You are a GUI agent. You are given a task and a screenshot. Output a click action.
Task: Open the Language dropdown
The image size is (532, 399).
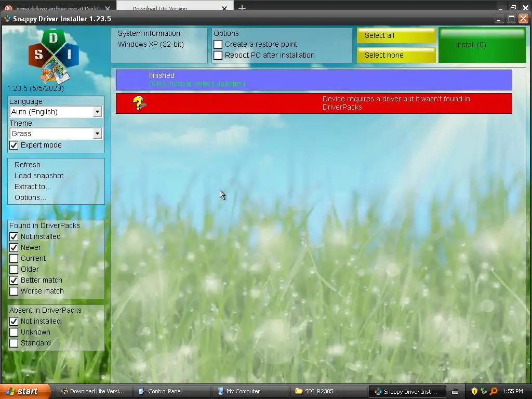click(x=56, y=112)
